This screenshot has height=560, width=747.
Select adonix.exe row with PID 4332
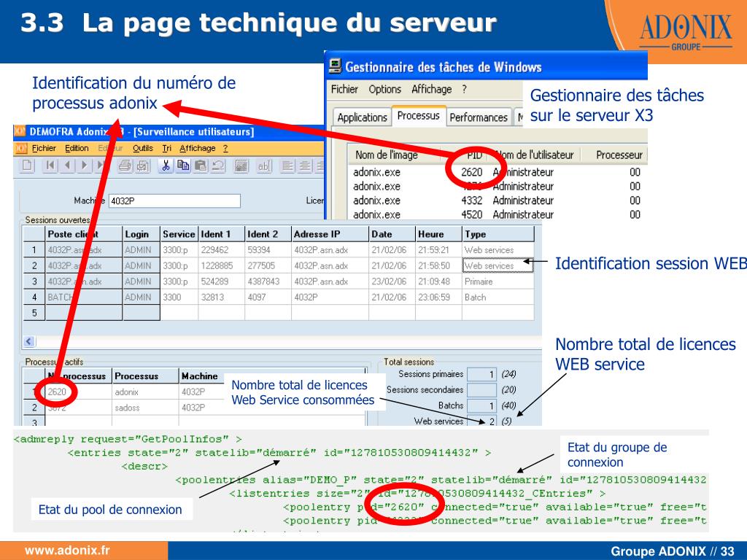click(x=497, y=201)
